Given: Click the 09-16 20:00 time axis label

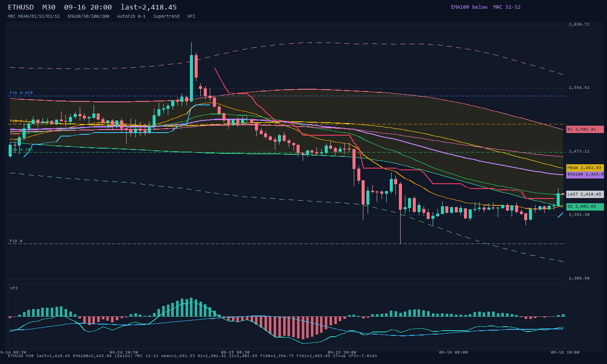Looking at the screenshot, I should (565, 352).
